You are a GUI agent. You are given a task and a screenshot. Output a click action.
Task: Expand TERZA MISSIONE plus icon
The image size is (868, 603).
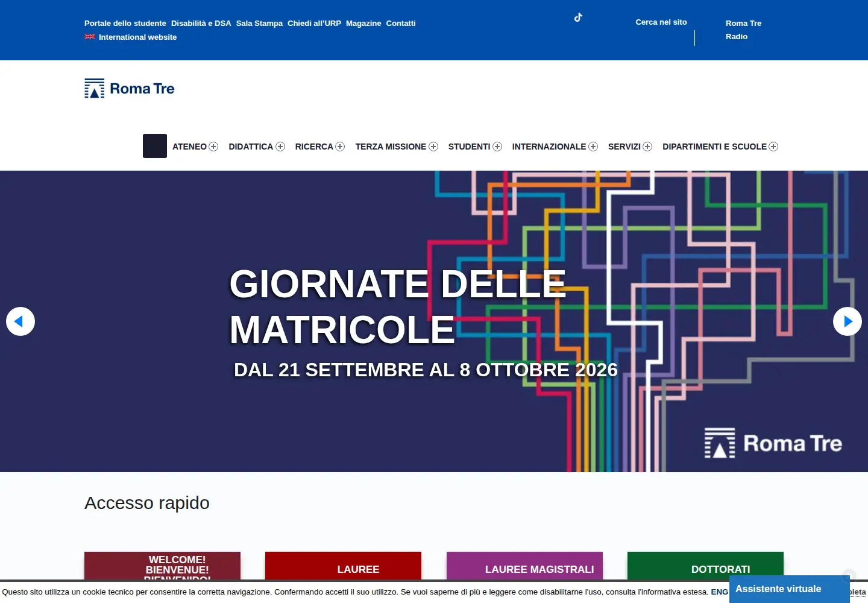coord(433,147)
